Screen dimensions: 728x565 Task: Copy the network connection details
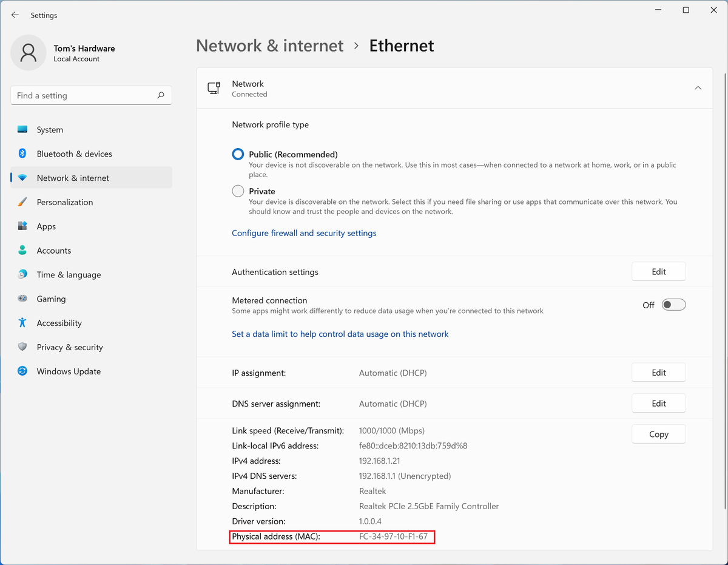pyautogui.click(x=658, y=433)
